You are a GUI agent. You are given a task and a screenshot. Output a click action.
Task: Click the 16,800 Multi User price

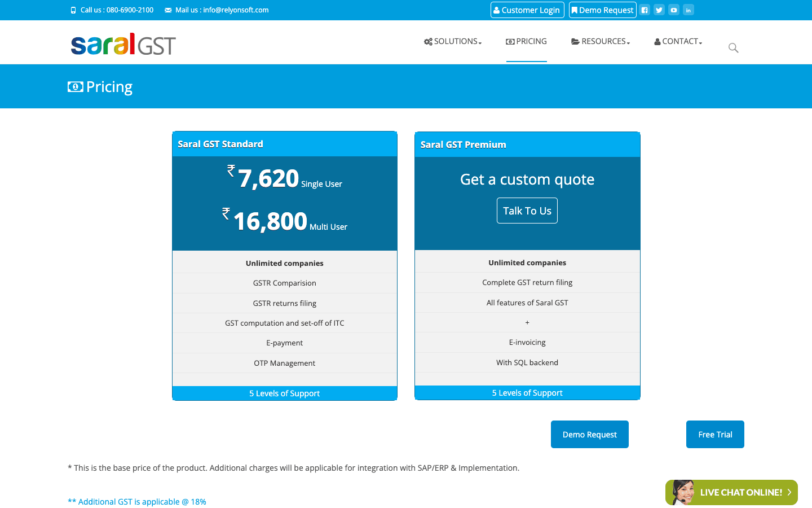[285, 221]
